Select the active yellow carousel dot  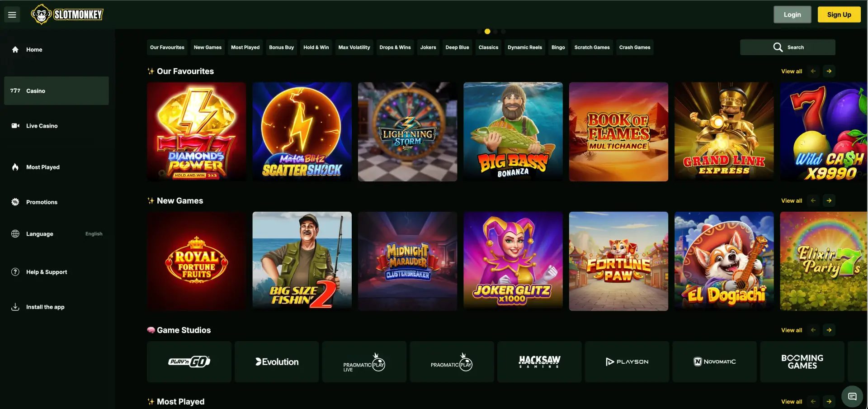tap(487, 32)
